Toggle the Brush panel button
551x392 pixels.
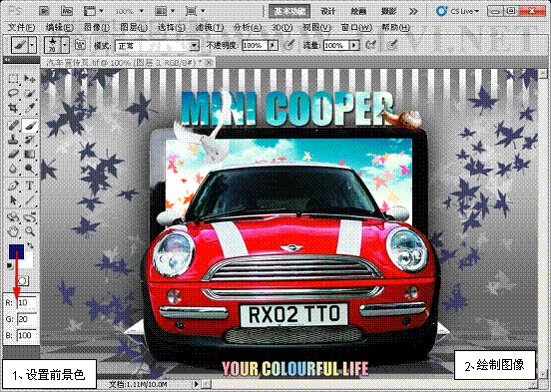click(x=81, y=45)
